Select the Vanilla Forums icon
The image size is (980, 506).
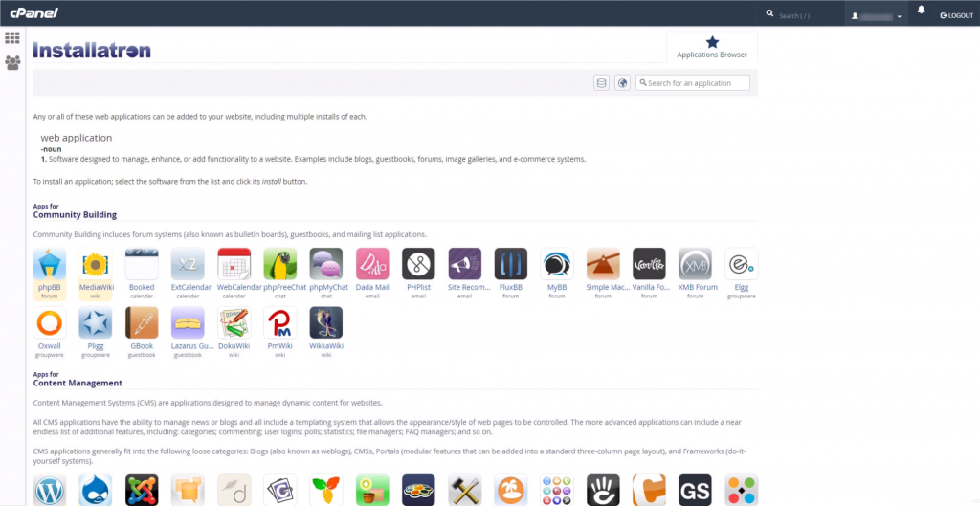[x=650, y=264]
